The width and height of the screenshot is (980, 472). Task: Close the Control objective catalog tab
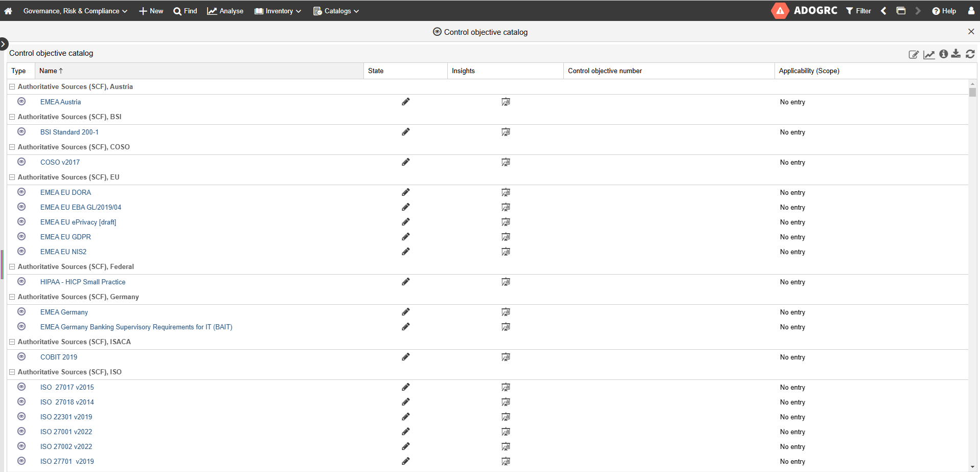coord(971,32)
